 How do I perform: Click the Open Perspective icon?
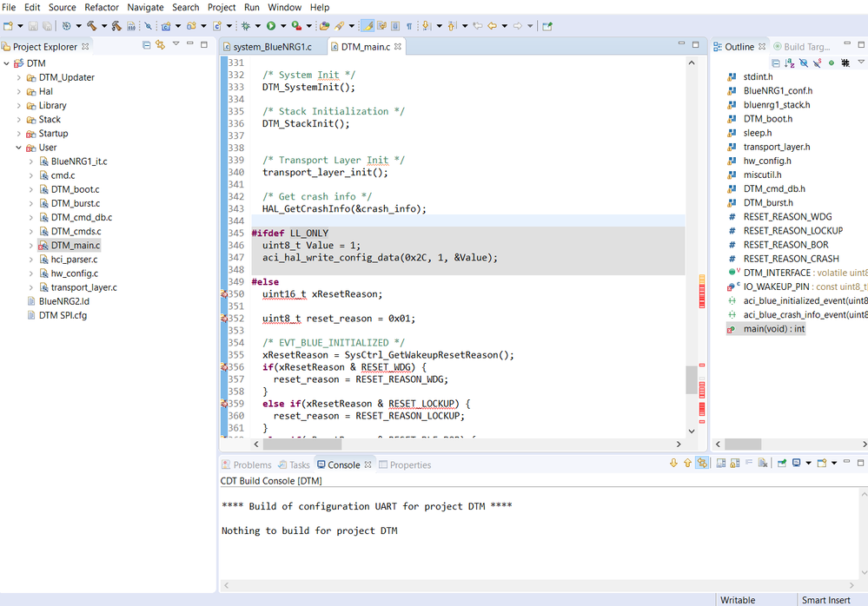pos(547,26)
